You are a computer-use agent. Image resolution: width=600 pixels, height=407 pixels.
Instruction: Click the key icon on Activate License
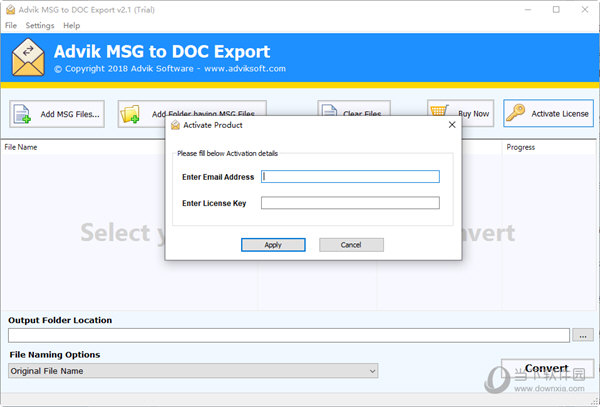tap(515, 113)
